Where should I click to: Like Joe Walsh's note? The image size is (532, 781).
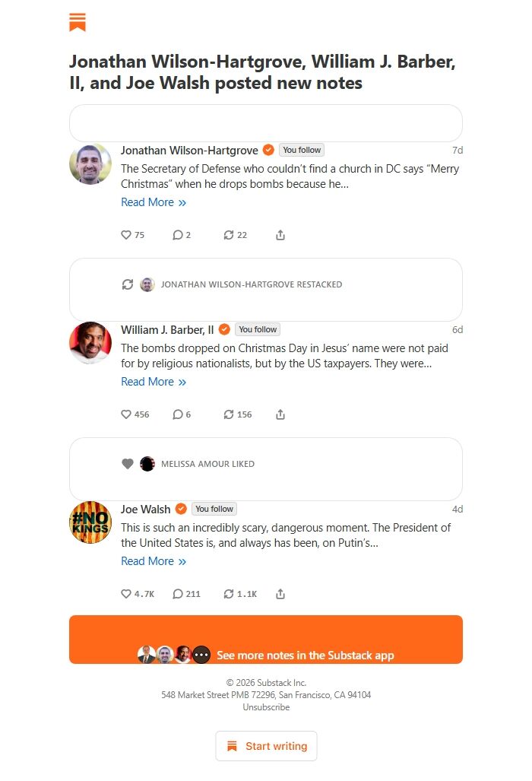pyautogui.click(x=125, y=594)
